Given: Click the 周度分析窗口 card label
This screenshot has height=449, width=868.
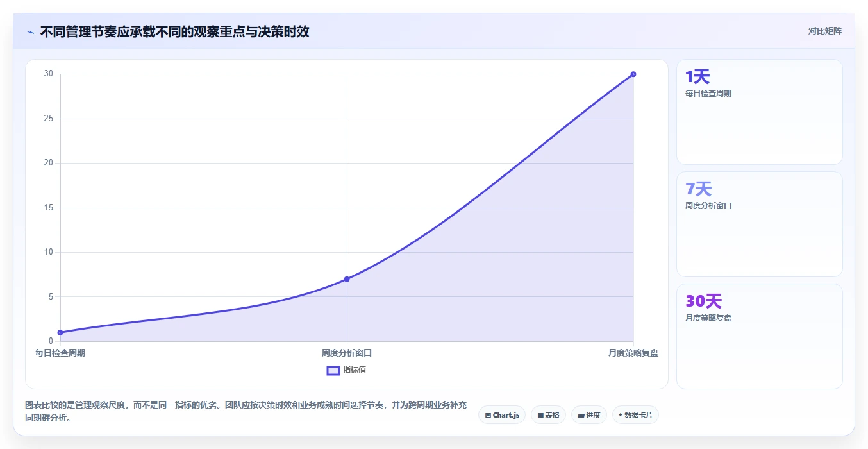Looking at the screenshot, I should (x=708, y=206).
